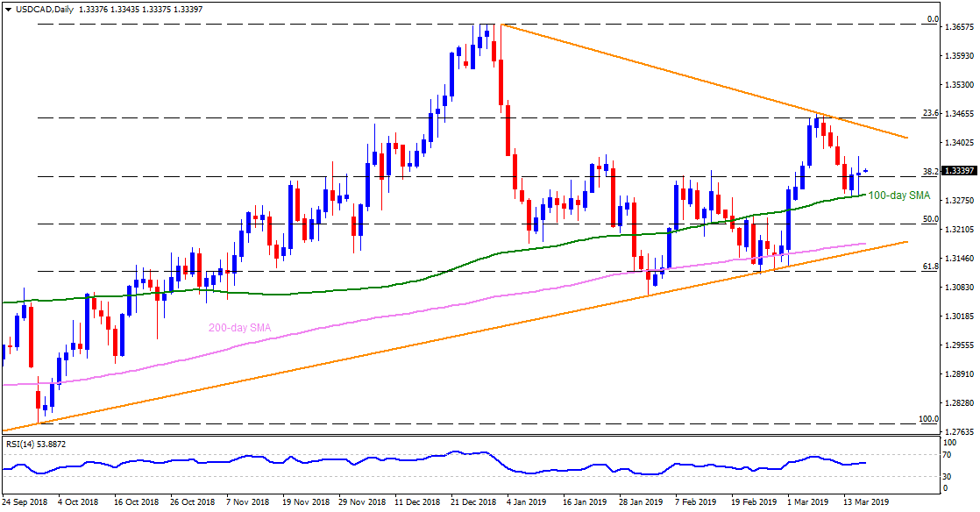
Task: Click the 4 Jan 2019 date label
Action: 527,502
